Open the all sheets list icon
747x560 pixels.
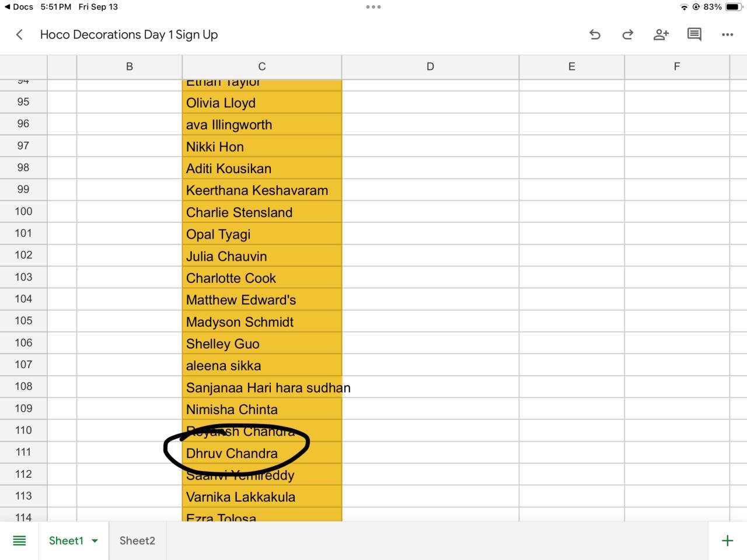tap(19, 541)
